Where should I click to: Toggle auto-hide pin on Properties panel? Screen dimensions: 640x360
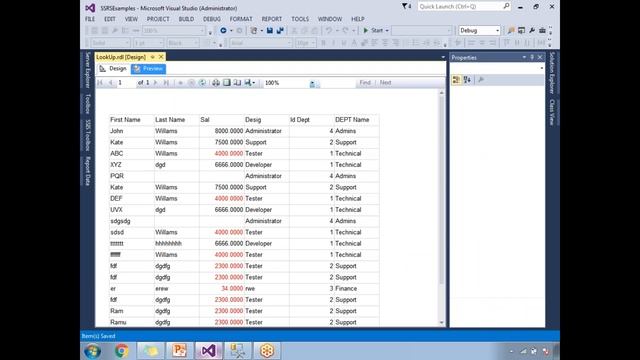click(x=532, y=58)
